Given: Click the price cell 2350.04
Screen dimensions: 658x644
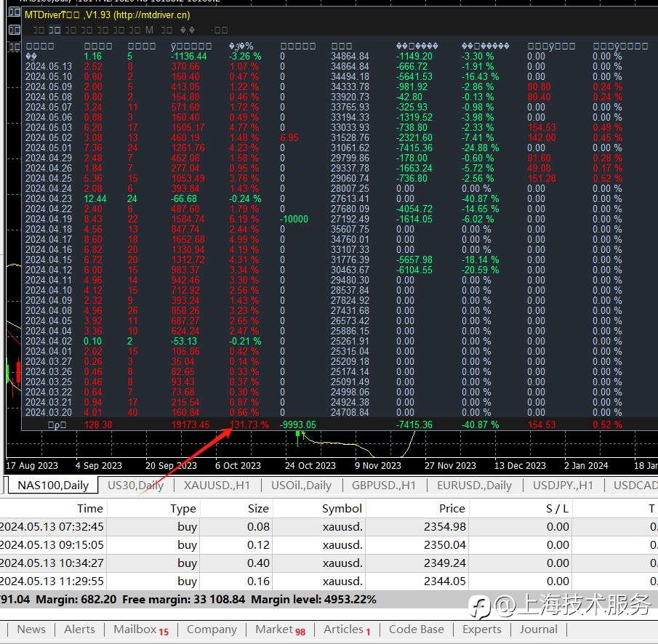Looking at the screenshot, I should [x=445, y=545].
